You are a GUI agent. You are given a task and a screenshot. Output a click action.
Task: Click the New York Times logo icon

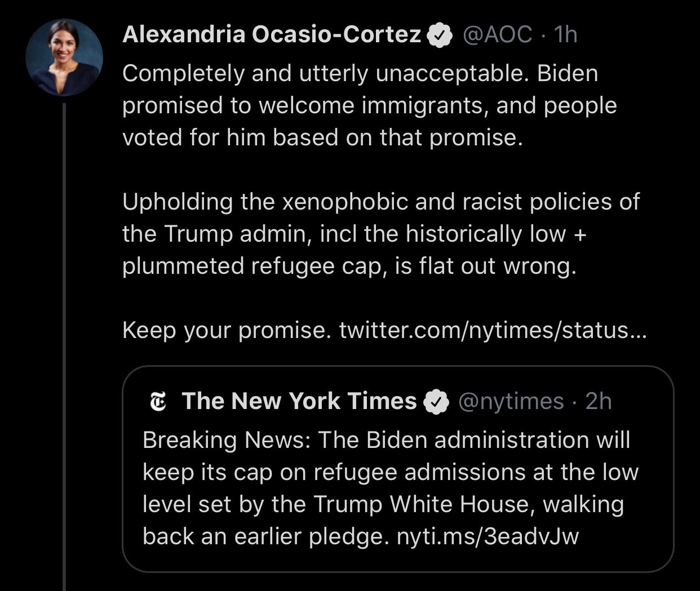[x=160, y=402]
